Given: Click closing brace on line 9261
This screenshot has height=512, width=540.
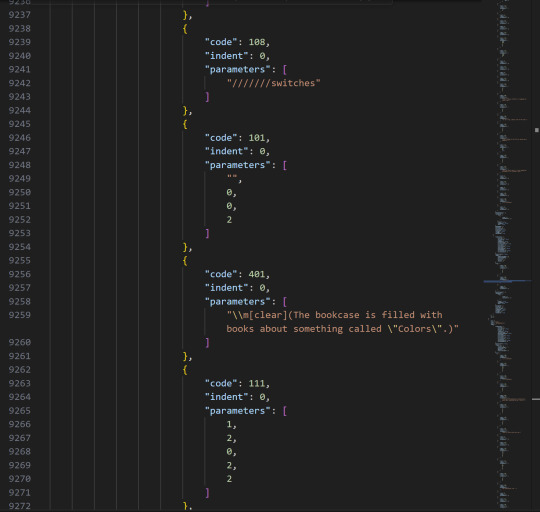Looking at the screenshot, I should [185, 356].
